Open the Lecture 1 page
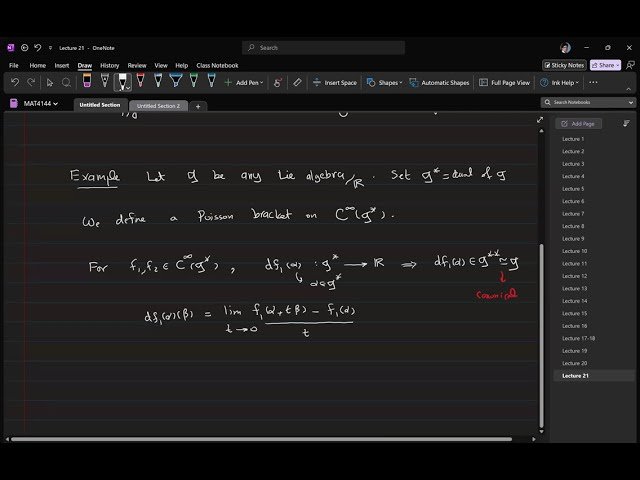This screenshot has width=640, height=480. click(x=573, y=139)
